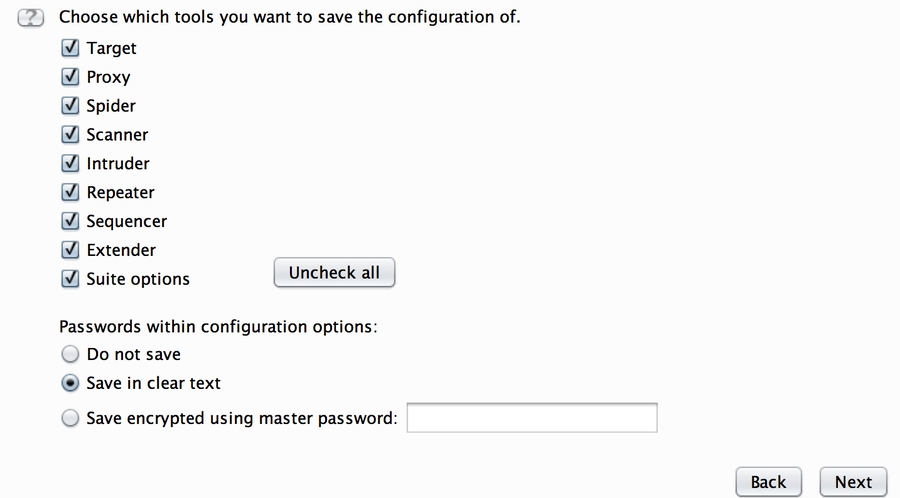Toggle the Extender checkbox
Viewport: 900px width, 498px height.
[x=70, y=250]
